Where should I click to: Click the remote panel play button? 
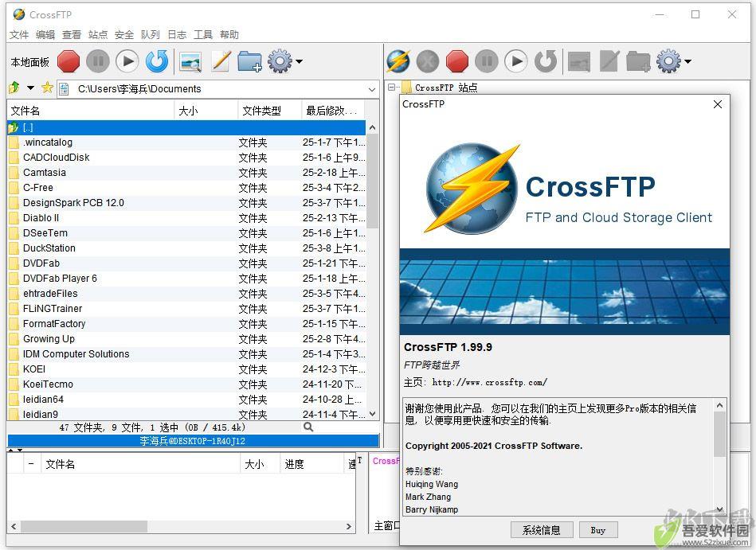[516, 61]
